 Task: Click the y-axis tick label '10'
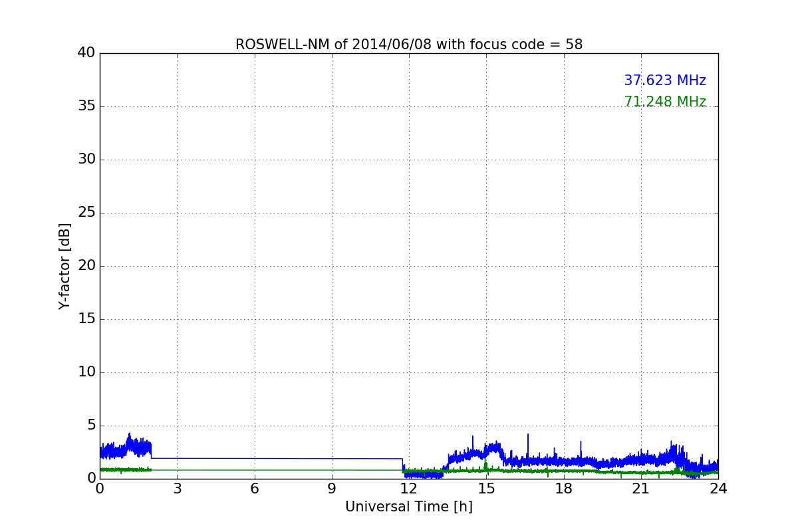point(86,372)
